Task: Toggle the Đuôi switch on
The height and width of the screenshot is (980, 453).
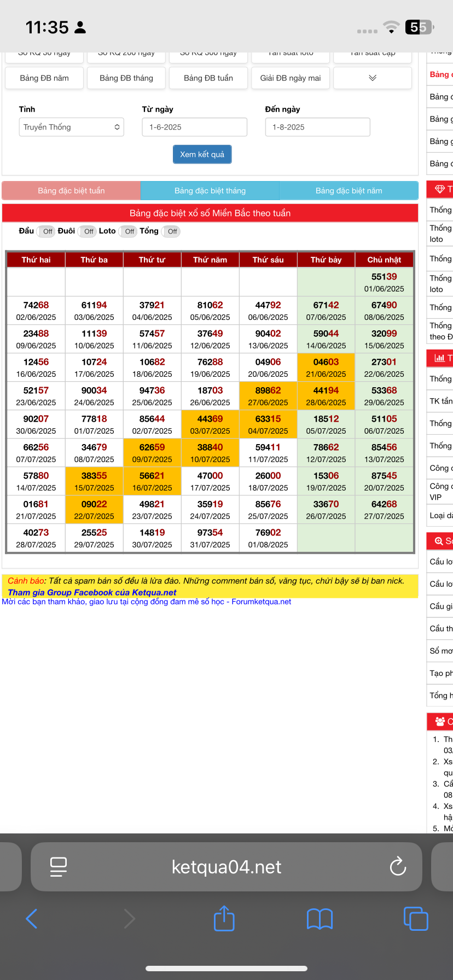Action: point(88,231)
